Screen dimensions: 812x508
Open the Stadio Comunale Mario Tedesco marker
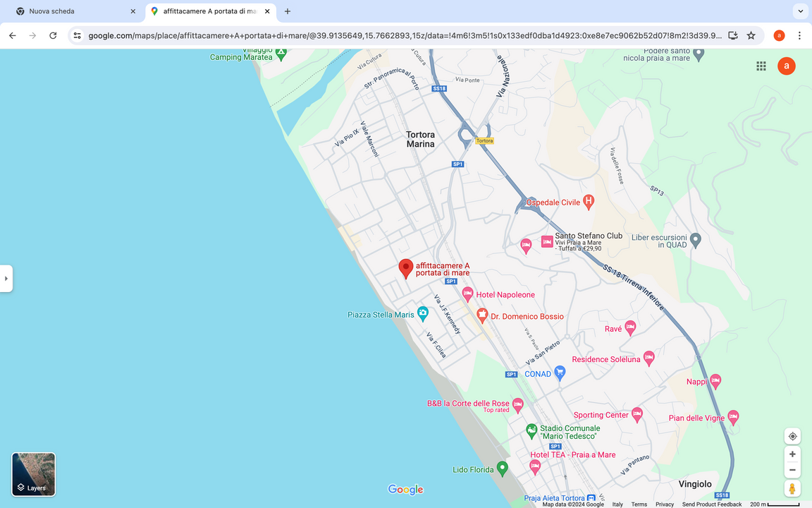click(531, 431)
